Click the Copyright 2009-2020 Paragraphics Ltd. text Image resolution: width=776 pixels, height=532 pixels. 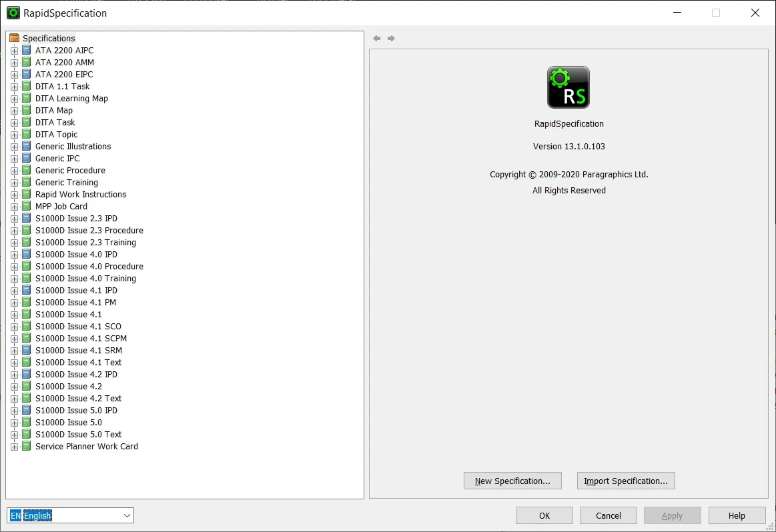pos(568,175)
